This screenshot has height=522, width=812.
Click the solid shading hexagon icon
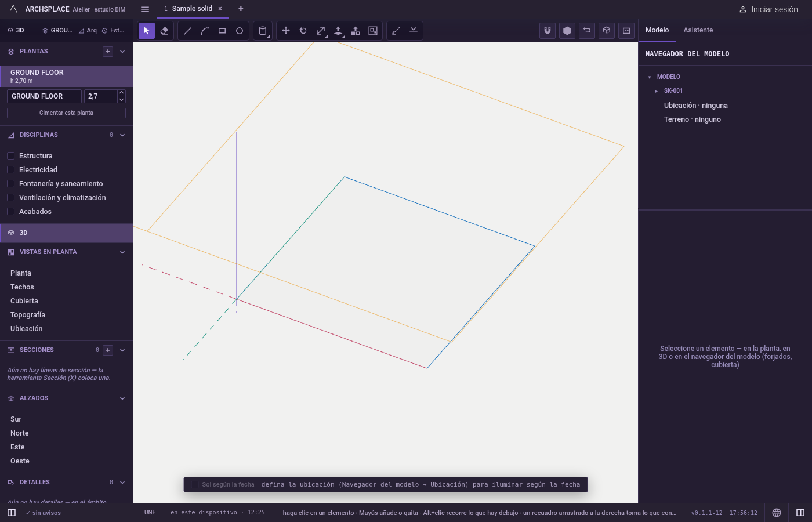pos(567,31)
